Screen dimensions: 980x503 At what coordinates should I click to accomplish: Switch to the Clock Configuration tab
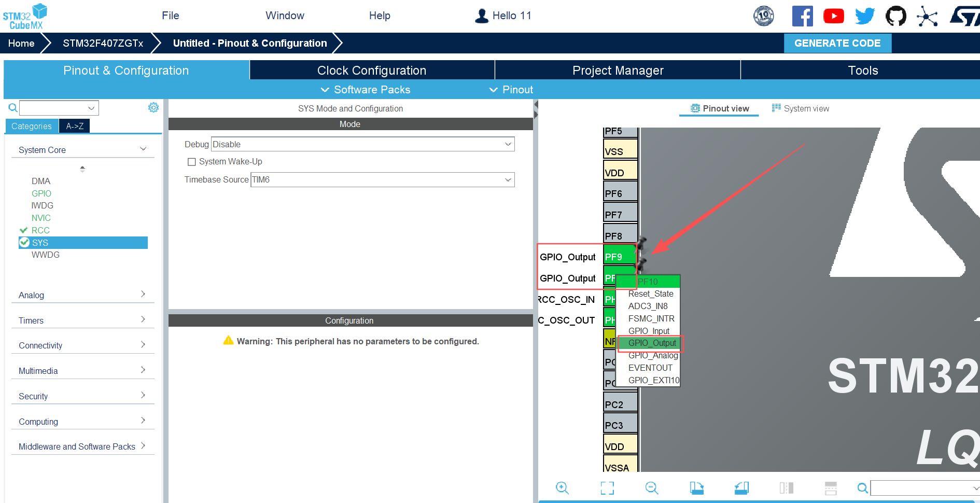(372, 71)
